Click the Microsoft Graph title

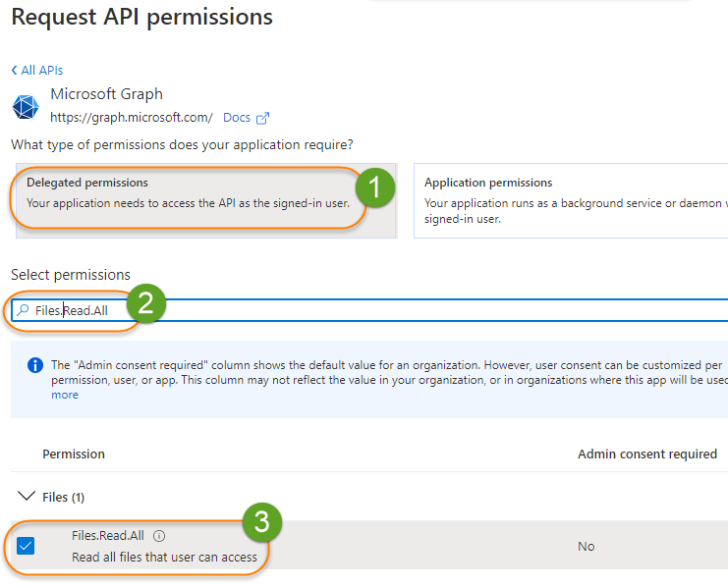107,94
